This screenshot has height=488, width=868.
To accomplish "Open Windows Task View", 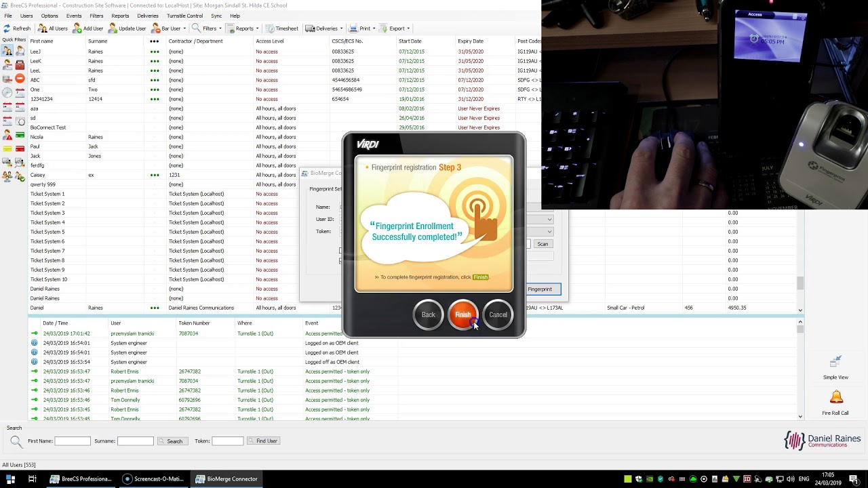I will (32, 479).
